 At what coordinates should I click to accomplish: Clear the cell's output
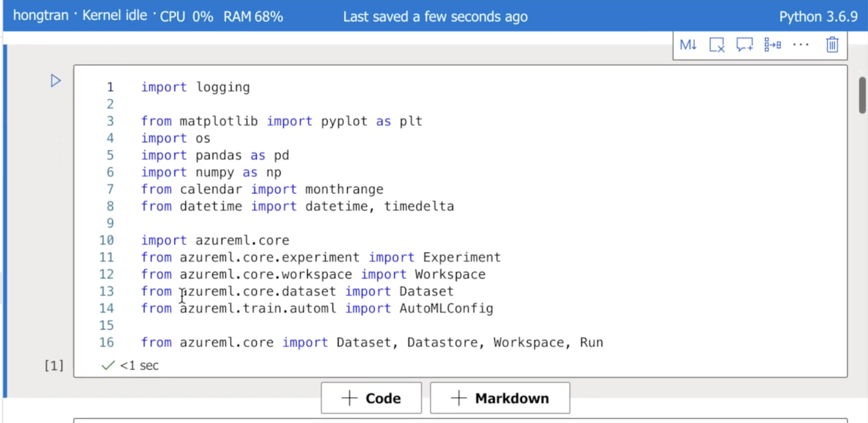[x=716, y=44]
